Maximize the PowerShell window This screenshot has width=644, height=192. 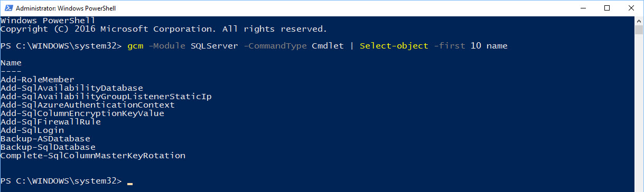(606, 8)
